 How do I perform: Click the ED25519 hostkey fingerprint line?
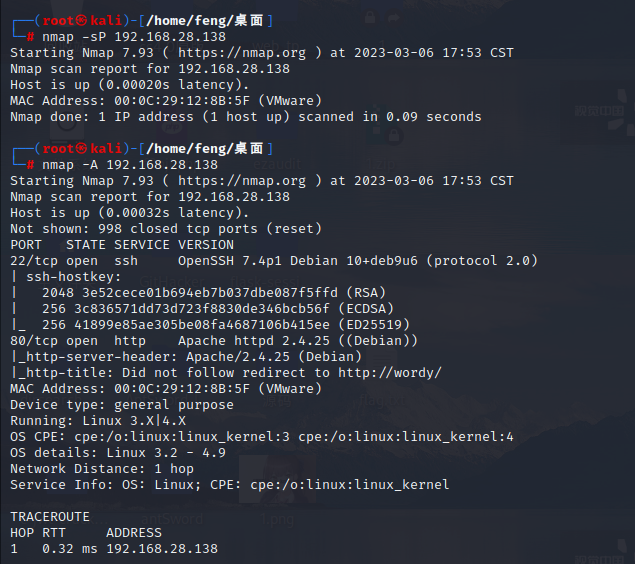point(226,325)
